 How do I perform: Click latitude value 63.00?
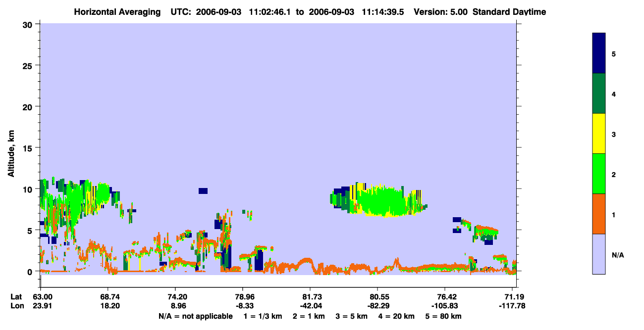pos(43,297)
